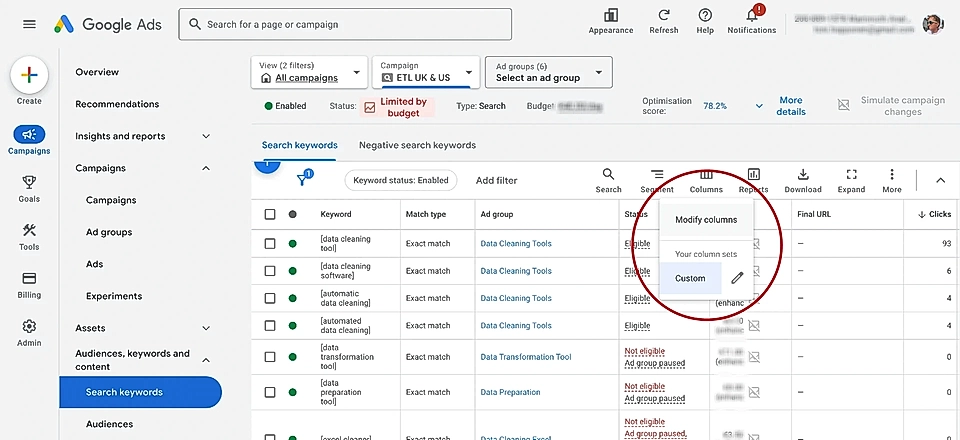Viewport: 960px width, 440px height.
Task: Open Audiences in side navigation
Action: pos(110,423)
